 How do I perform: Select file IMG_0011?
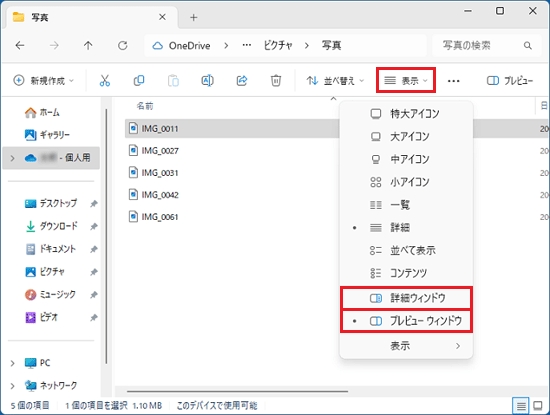(160, 129)
